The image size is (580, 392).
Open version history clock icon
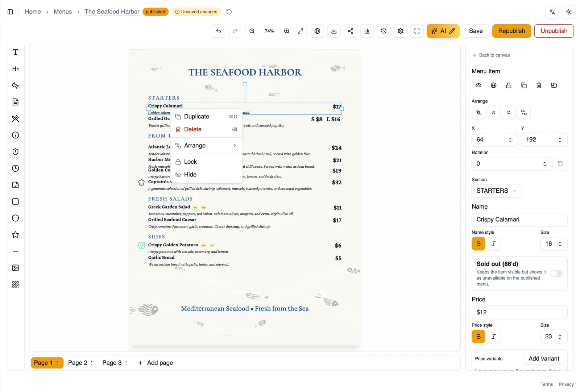(384, 31)
